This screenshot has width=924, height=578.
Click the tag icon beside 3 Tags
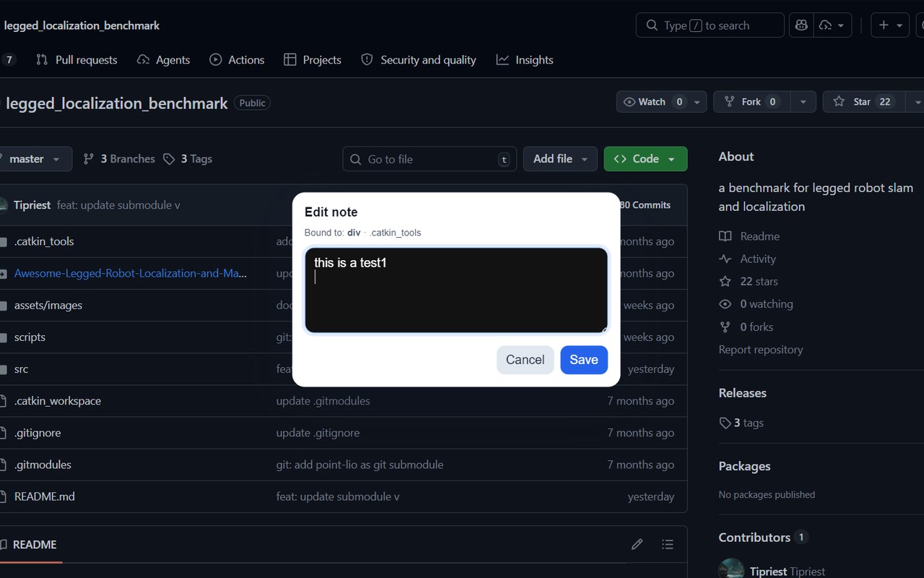click(x=169, y=159)
